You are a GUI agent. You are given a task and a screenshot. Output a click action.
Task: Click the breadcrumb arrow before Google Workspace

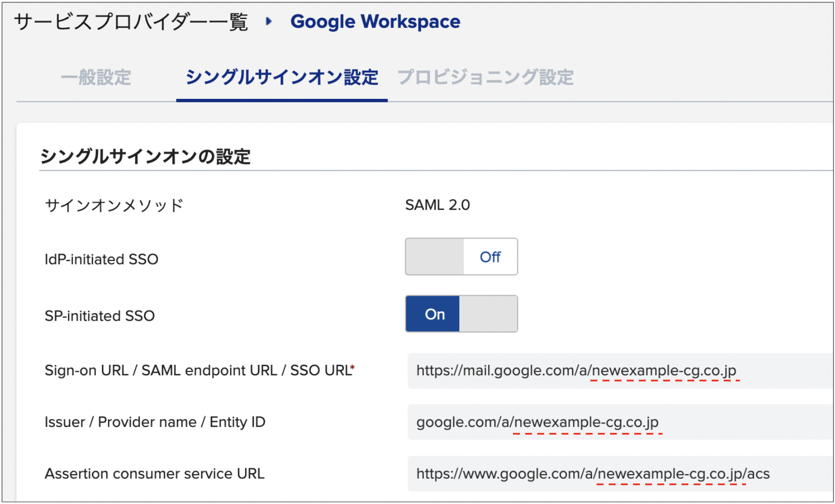(x=269, y=21)
